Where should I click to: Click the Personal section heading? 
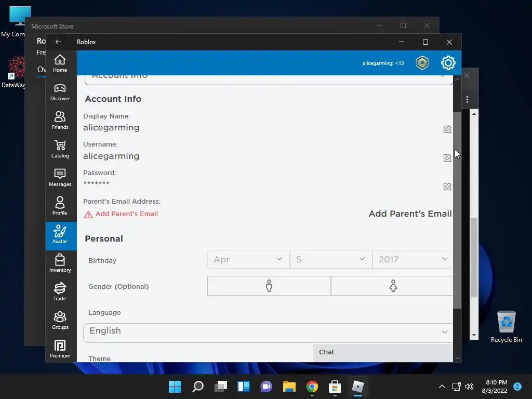click(x=104, y=238)
